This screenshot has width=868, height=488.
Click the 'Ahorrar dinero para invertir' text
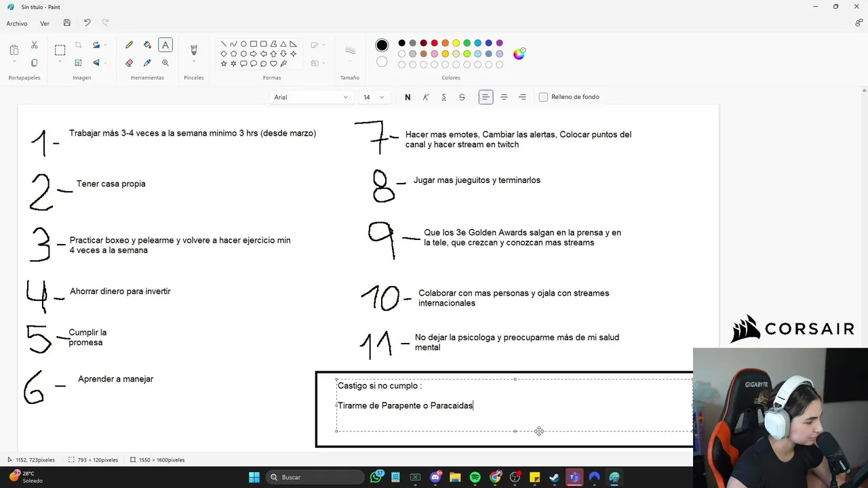120,291
